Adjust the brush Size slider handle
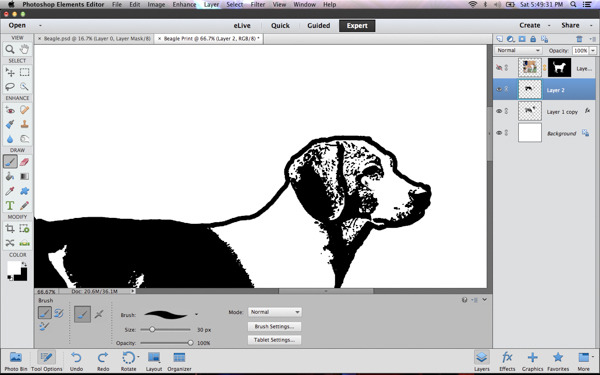 tap(152, 329)
